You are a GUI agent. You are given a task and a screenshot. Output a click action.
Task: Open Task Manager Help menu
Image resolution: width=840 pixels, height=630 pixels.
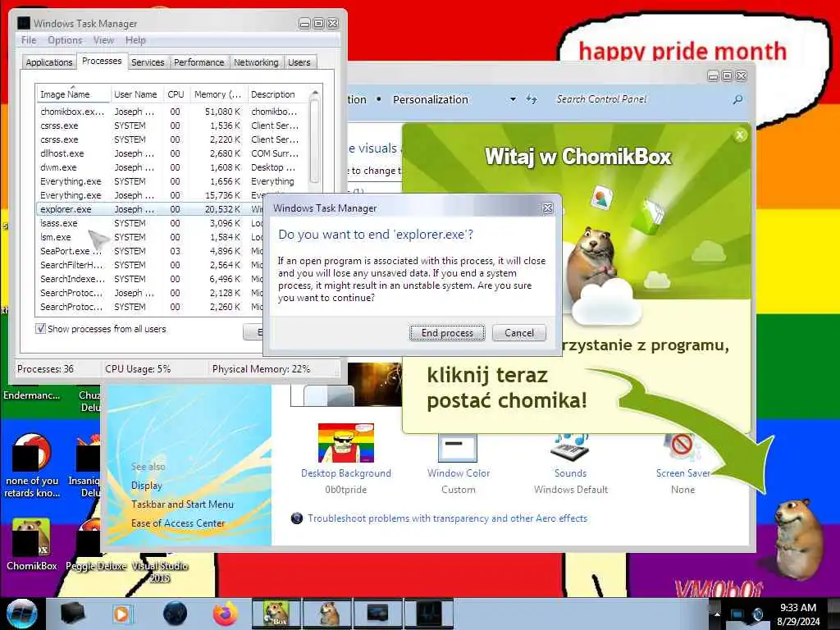pyautogui.click(x=135, y=40)
